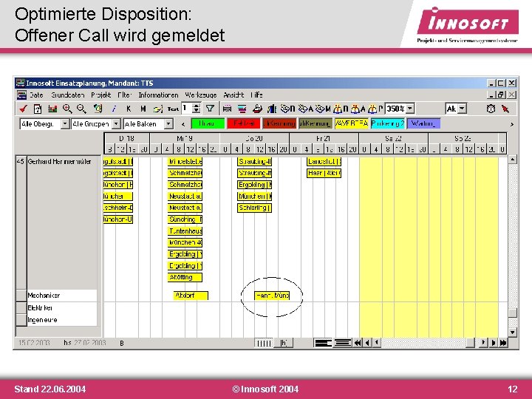
Task: Open the red-green bar chart toolbar icon
Action: 52,109
